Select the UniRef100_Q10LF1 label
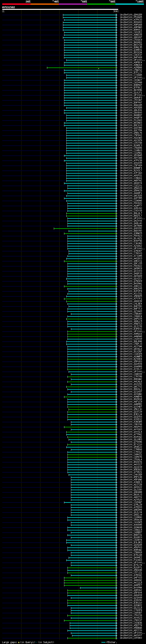Screen dimensions: 146x644 pyautogui.click(x=131, y=93)
